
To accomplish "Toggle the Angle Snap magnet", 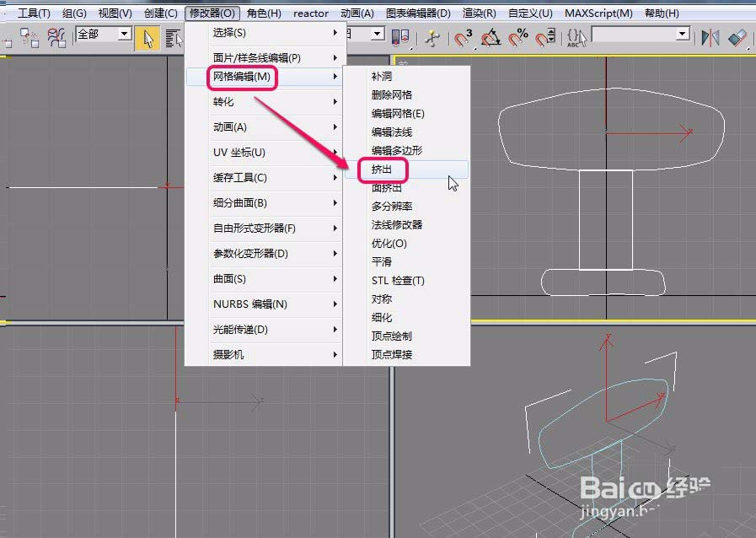I will tap(491, 37).
